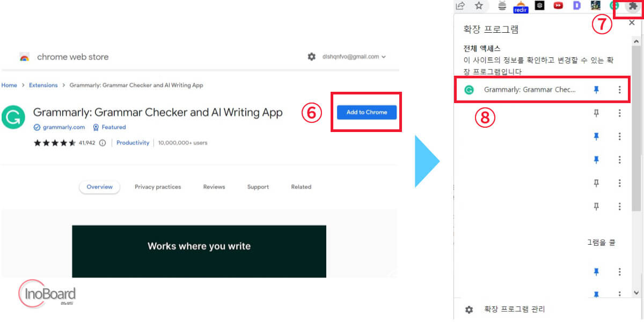Select Grammarly: Grammar Chec... extension row
644x322 pixels.
point(541,90)
